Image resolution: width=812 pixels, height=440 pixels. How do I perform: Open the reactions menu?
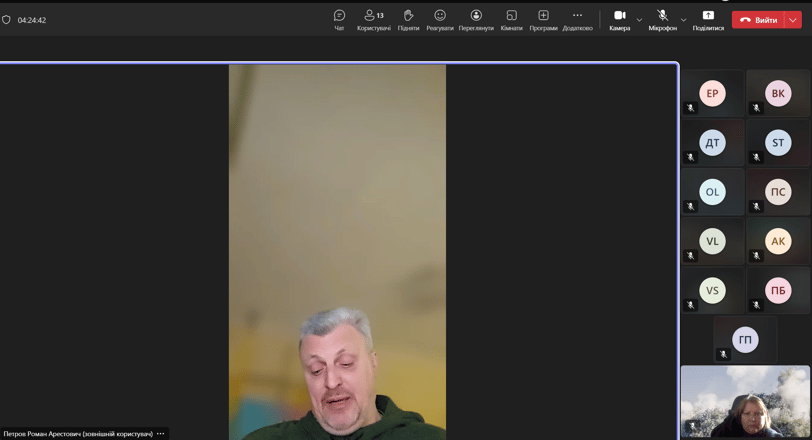pos(440,20)
